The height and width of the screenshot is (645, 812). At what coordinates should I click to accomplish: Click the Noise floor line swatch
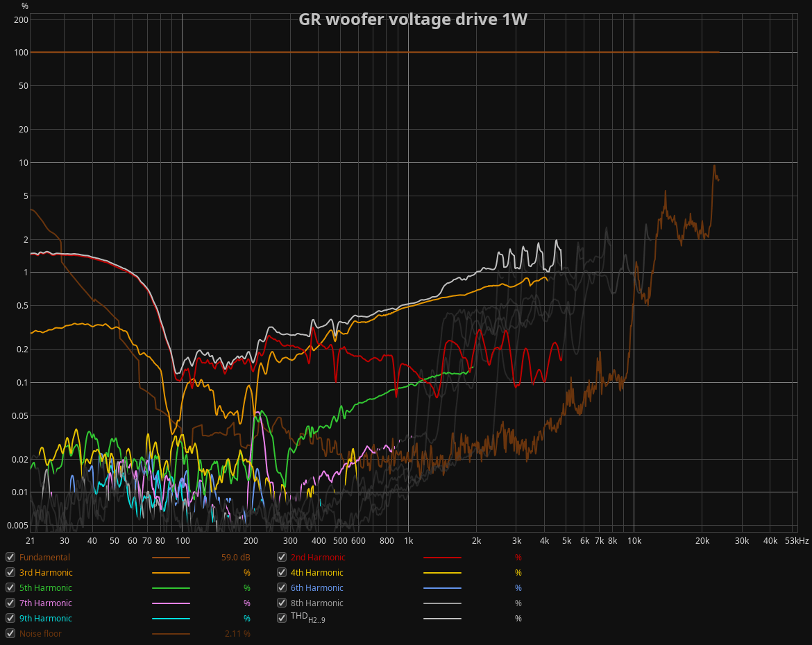(171, 634)
